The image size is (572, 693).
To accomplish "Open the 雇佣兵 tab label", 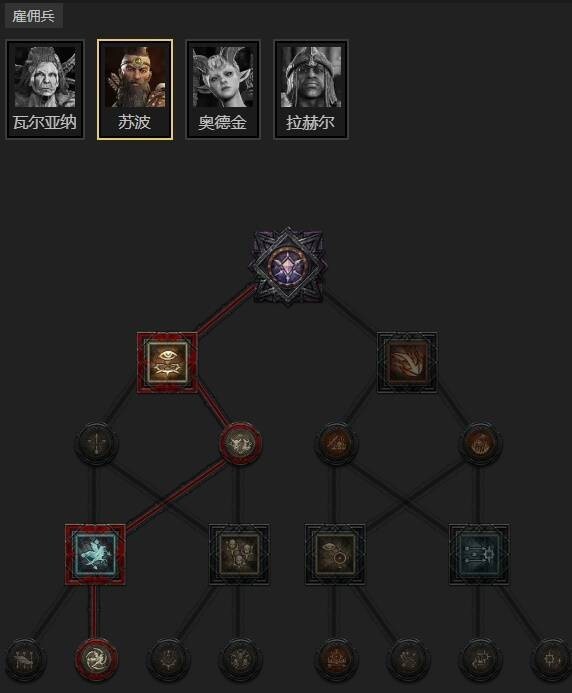I will [x=33, y=16].
